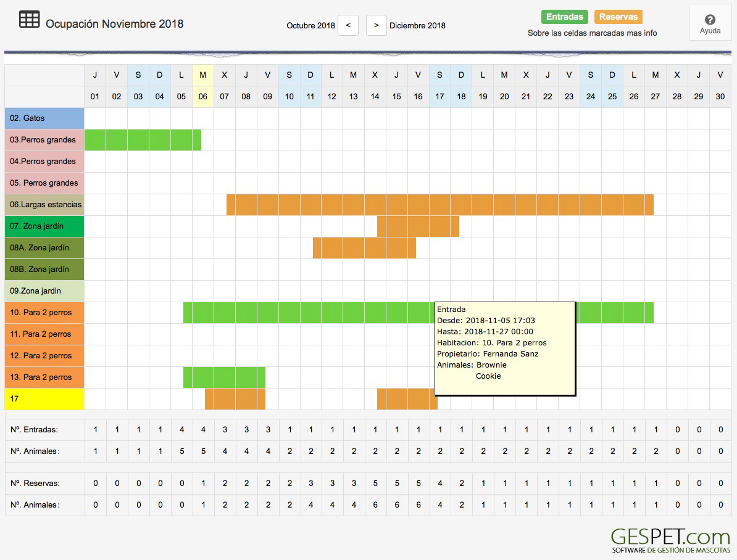Click second orange reservation in row 17
The image size is (737, 560).
click(x=406, y=399)
